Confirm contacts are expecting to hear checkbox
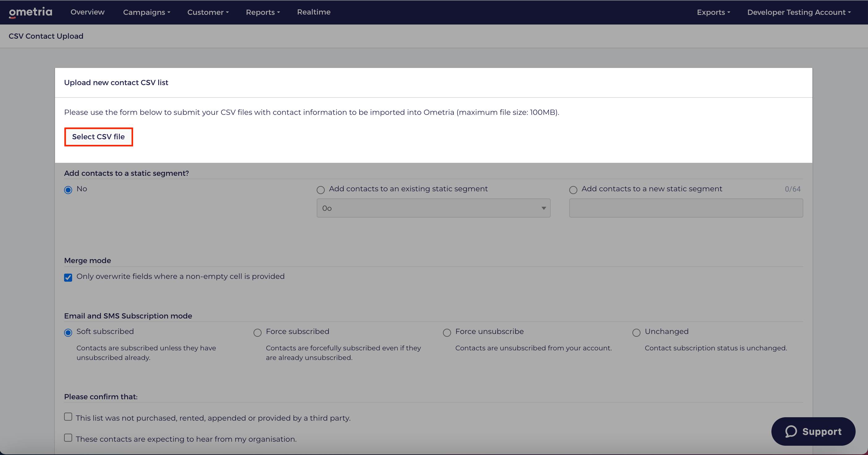Image resolution: width=868 pixels, height=455 pixels. click(x=68, y=438)
